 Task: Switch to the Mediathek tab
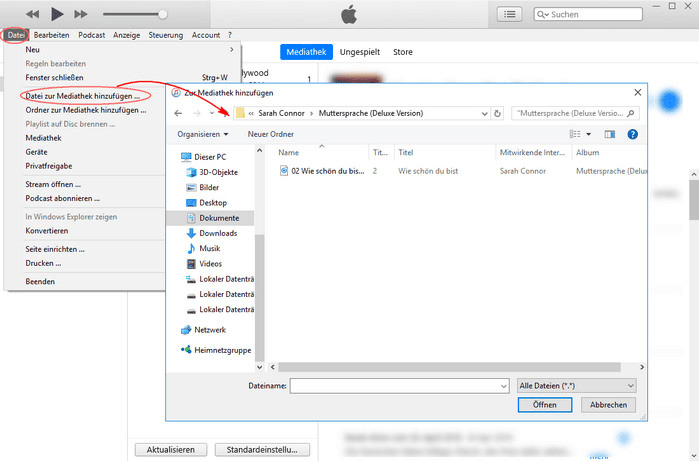pyautogui.click(x=306, y=52)
